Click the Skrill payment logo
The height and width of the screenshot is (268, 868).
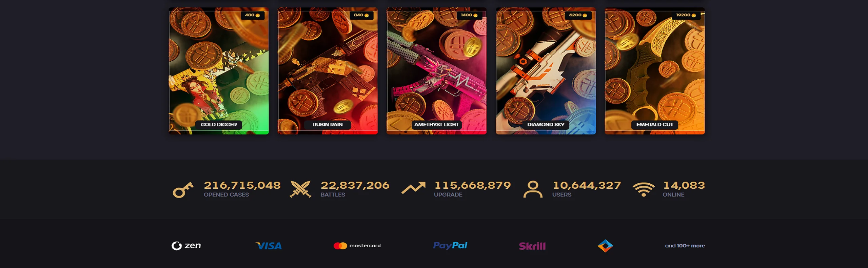point(532,246)
